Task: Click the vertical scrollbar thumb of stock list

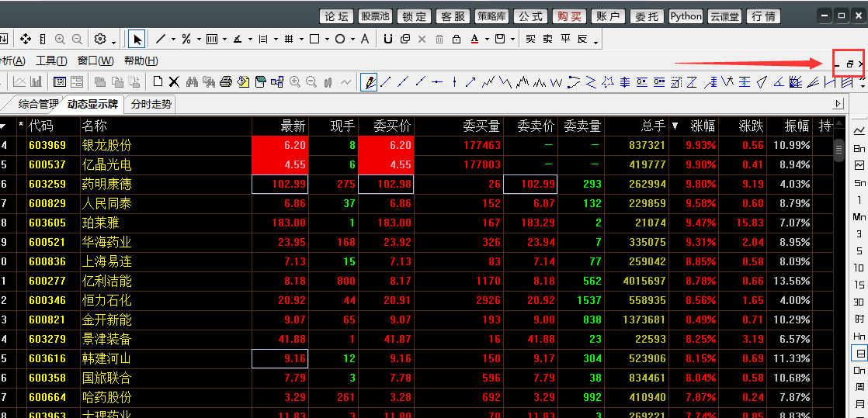Action: coord(838,149)
